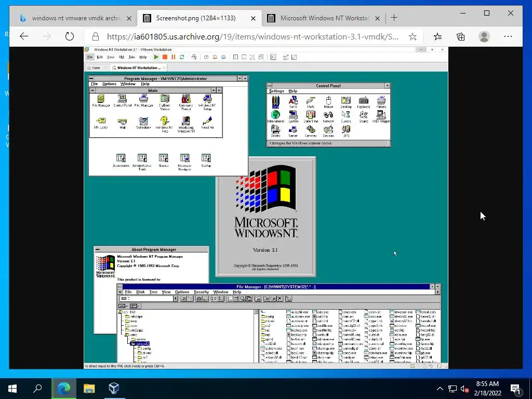
Task: Add page to favorites star
Action: coord(413,37)
